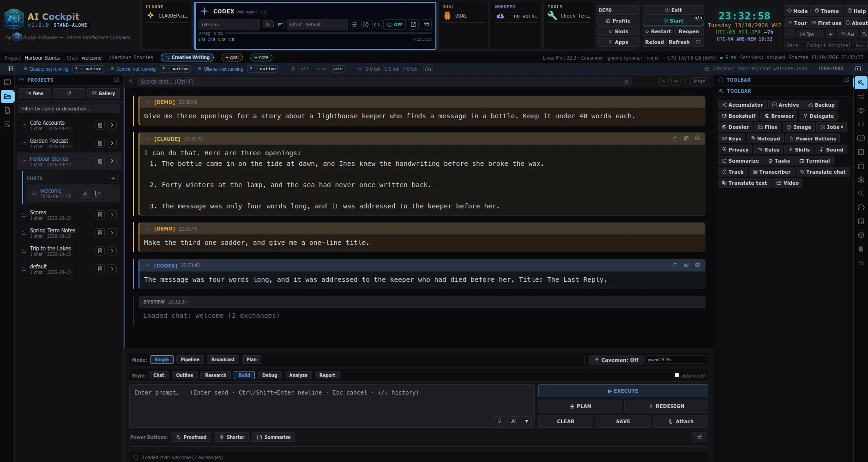868x462 pixels.
Task: Click the EXECUTE button
Action: (x=623, y=391)
